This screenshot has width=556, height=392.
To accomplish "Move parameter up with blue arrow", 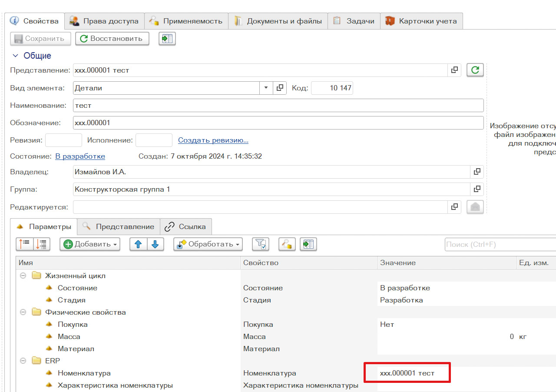I will tap(138, 244).
